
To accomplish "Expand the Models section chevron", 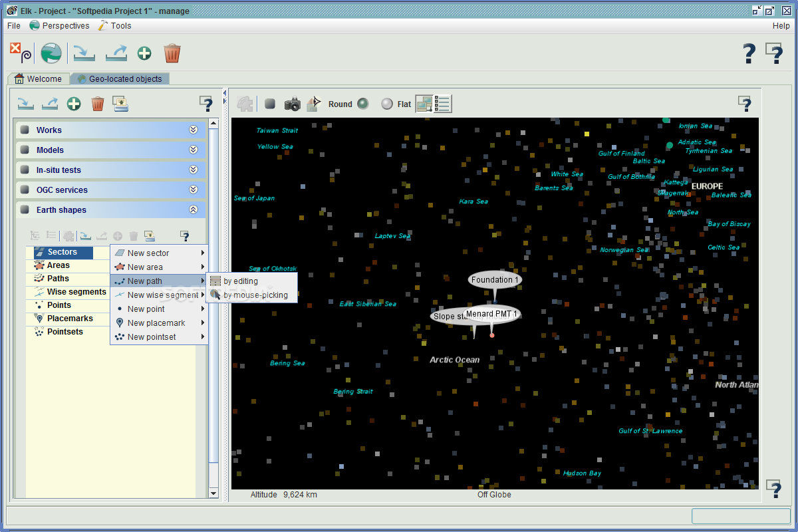I will coord(194,150).
